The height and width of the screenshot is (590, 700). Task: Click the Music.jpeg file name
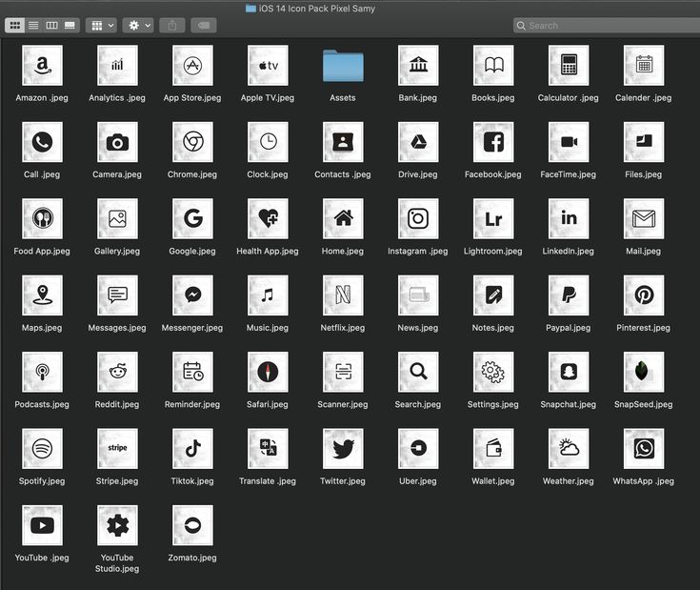point(268,328)
